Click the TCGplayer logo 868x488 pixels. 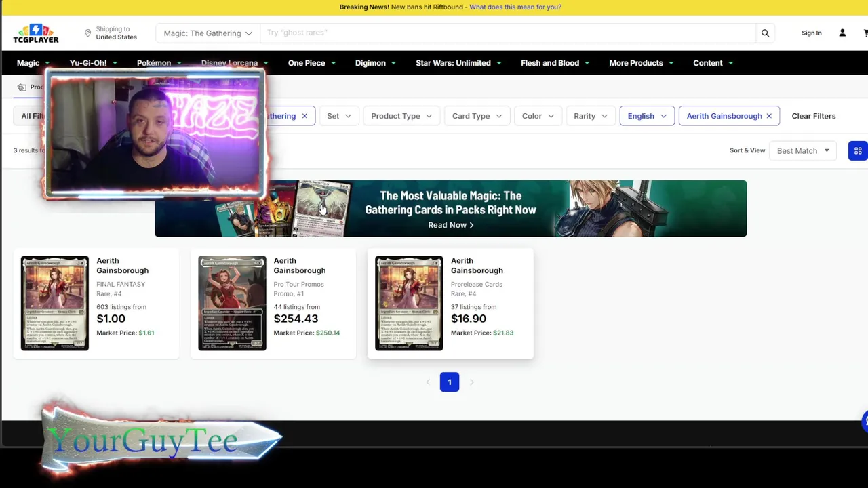36,33
